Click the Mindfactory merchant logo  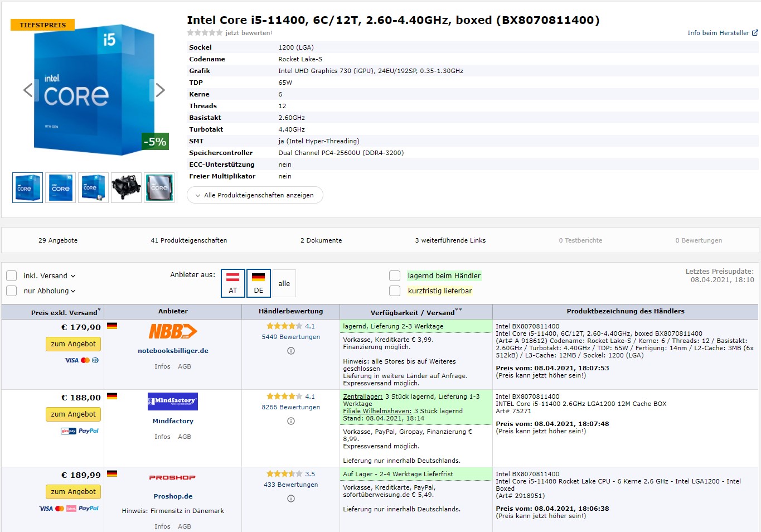coord(173,402)
